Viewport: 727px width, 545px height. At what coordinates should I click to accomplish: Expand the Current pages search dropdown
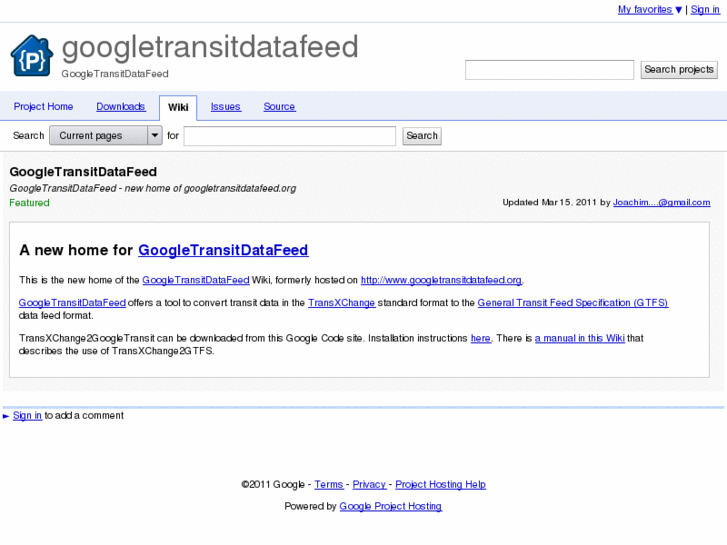pos(155,136)
